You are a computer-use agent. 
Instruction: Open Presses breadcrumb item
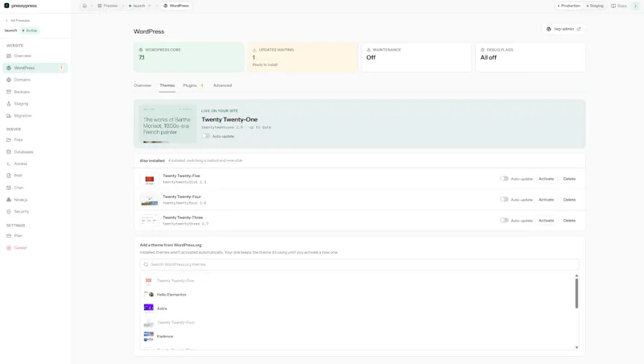(x=108, y=6)
